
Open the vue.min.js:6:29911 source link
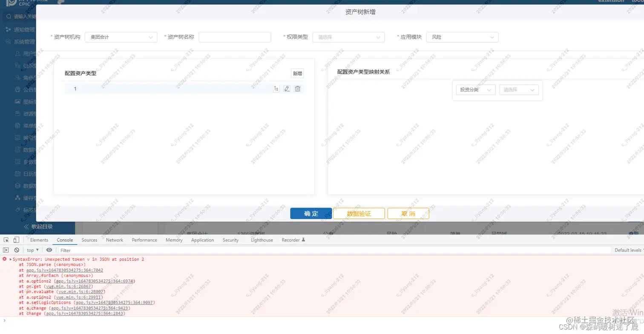point(79,297)
